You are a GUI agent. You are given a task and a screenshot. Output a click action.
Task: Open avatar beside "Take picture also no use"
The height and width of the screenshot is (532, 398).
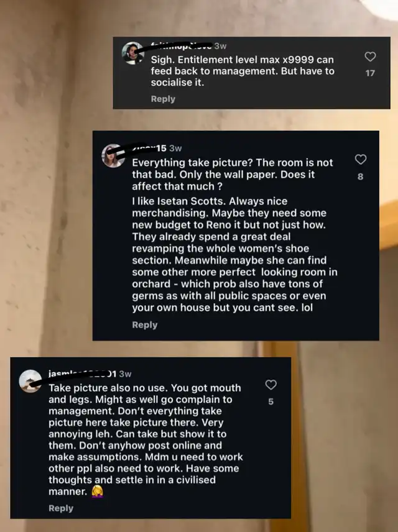30,381
